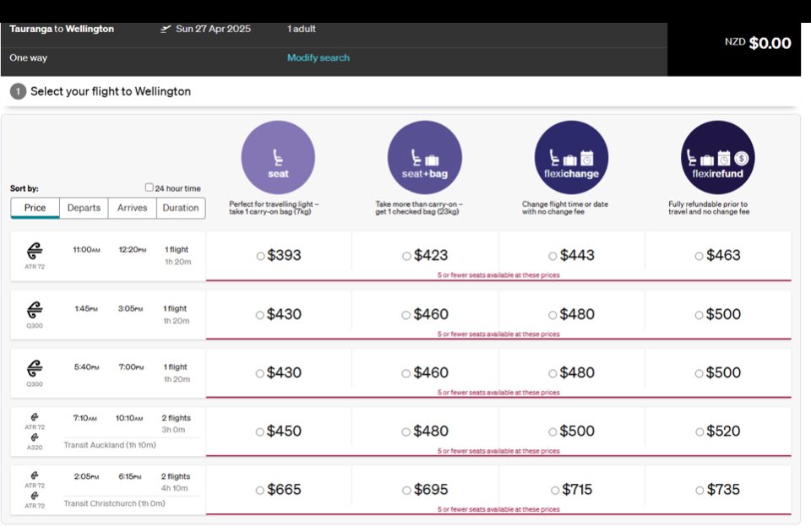Image resolution: width=811 pixels, height=532 pixels.
Task: Select the $443 flexichange fare
Action: pyautogui.click(x=552, y=256)
